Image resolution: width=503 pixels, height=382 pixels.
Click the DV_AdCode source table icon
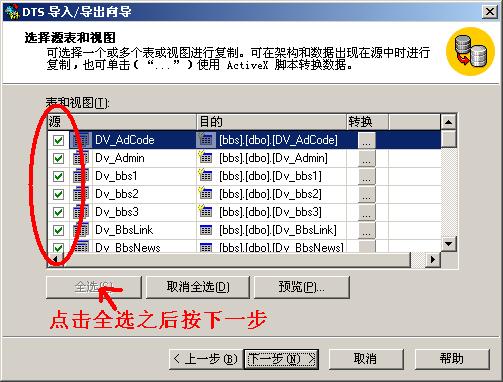[x=81, y=140]
